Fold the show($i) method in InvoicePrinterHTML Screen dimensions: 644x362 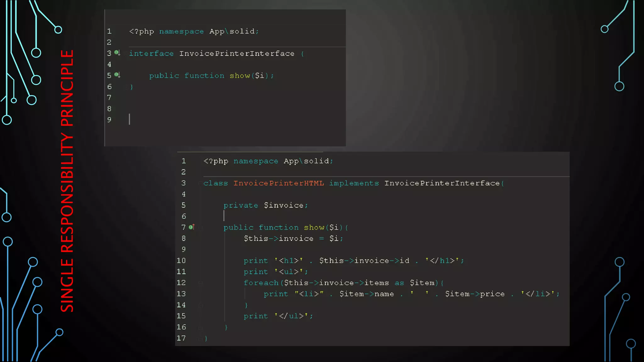(x=201, y=227)
